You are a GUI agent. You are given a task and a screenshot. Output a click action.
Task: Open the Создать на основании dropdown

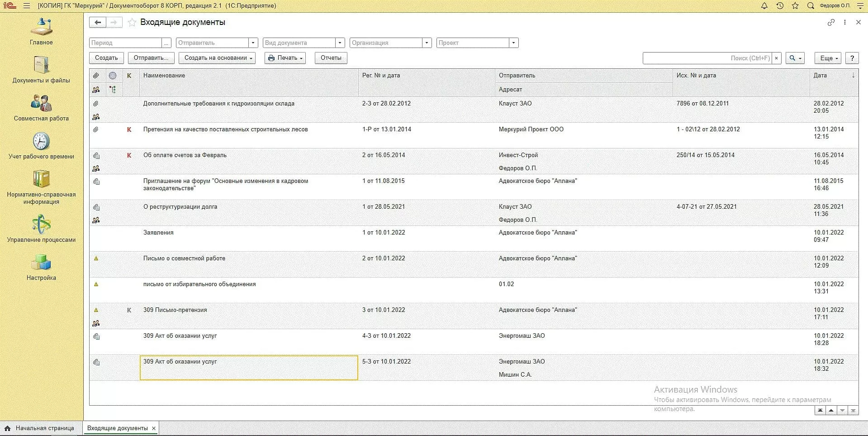(x=218, y=58)
